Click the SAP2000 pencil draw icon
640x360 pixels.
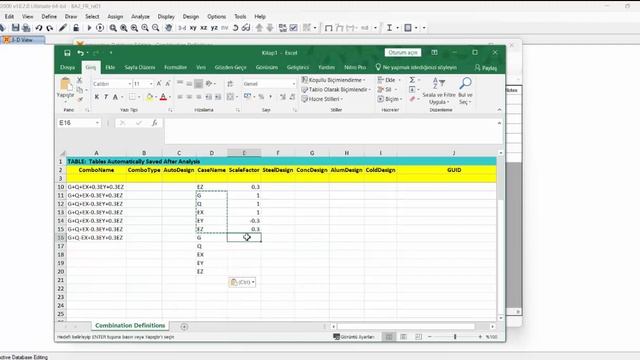coord(62,28)
